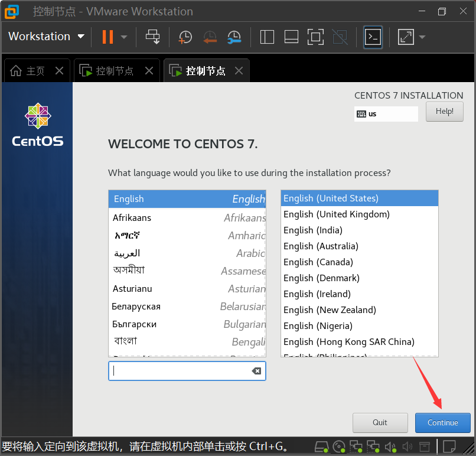Close the dimmed 控制节点 tab
The width and height of the screenshot is (476, 456).
tap(149, 71)
